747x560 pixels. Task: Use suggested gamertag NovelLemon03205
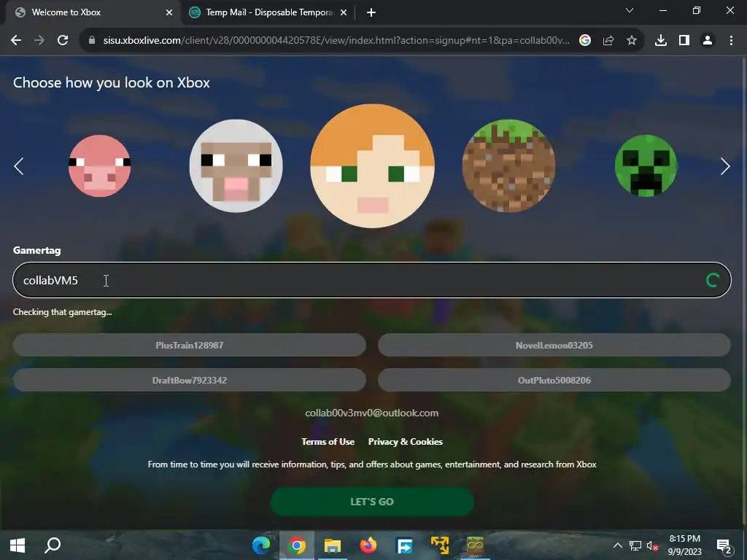(554, 345)
